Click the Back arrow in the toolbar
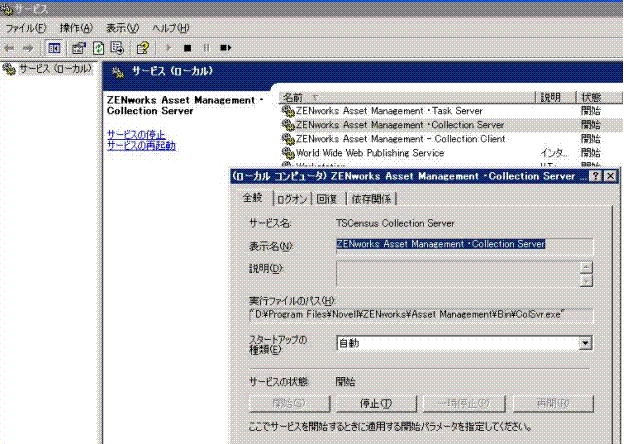Screen dimensions: 640x444 point(9,48)
